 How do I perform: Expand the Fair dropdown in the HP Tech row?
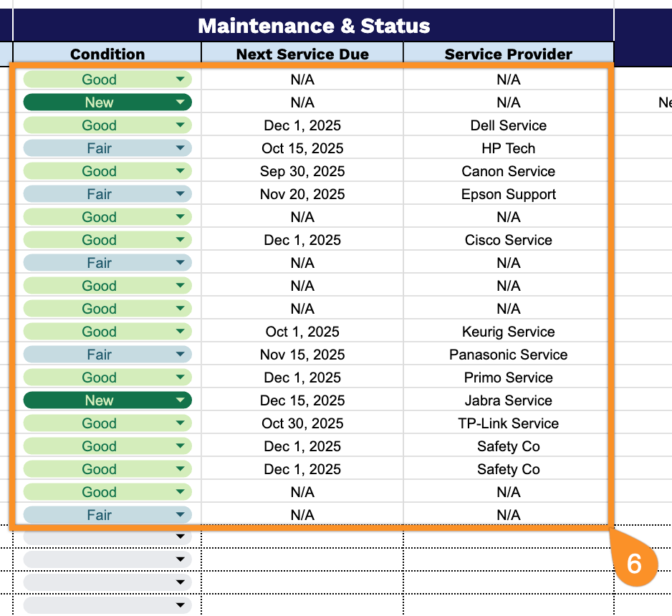180,148
